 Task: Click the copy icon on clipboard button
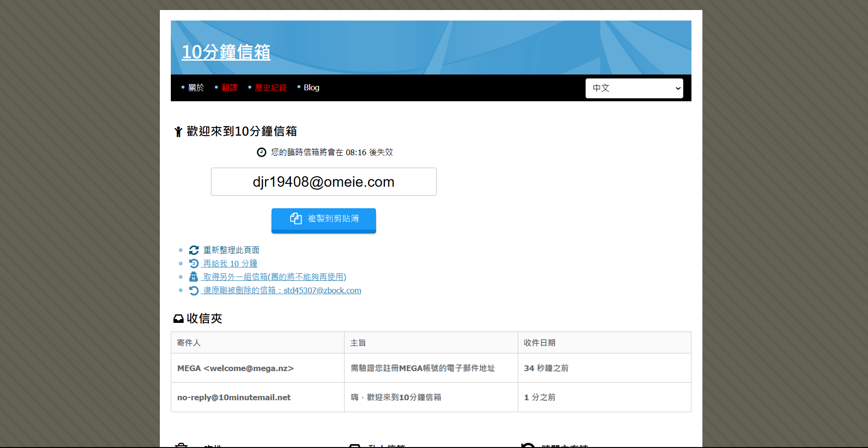point(296,219)
